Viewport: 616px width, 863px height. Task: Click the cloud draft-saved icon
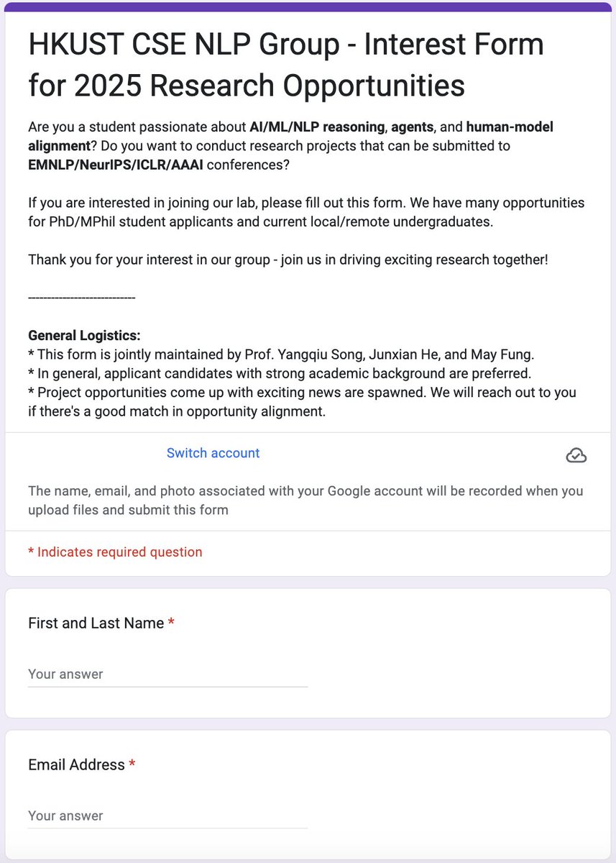tap(576, 455)
